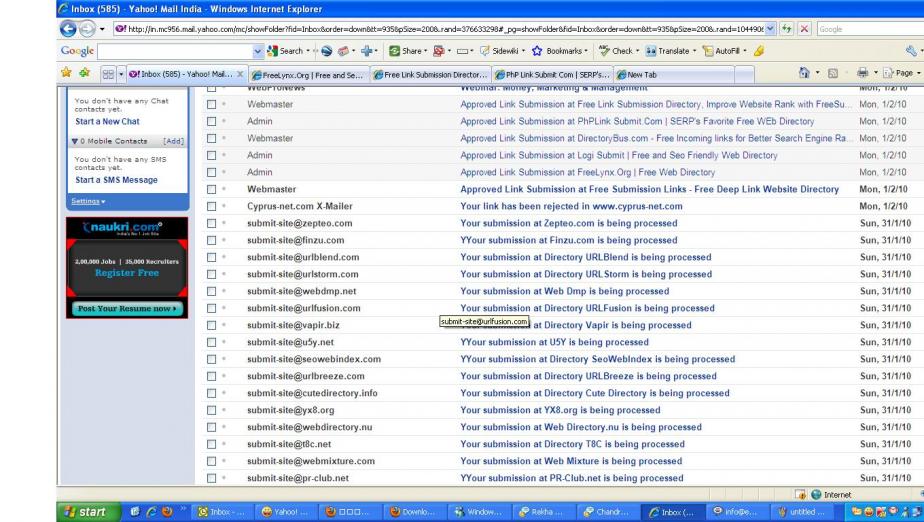Select checkbox for submit-site@zepteo.com email
Screen dimensions: 924x522
click(210, 223)
